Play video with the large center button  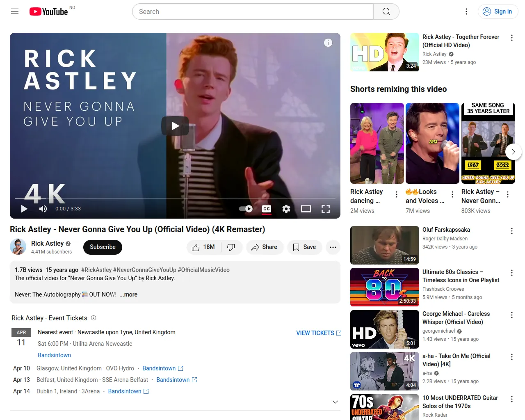[x=175, y=126]
